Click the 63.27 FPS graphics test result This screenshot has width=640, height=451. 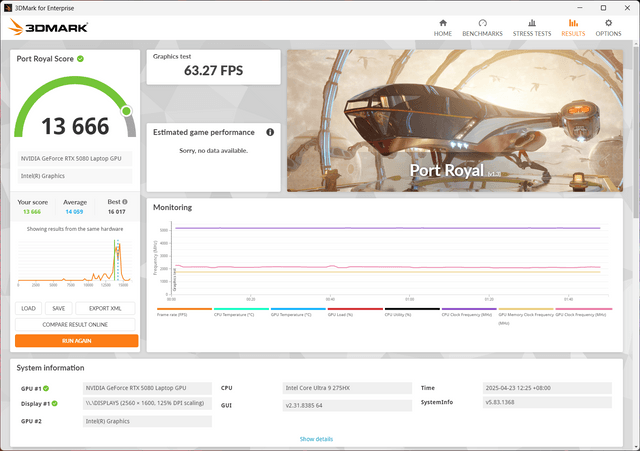pos(213,71)
